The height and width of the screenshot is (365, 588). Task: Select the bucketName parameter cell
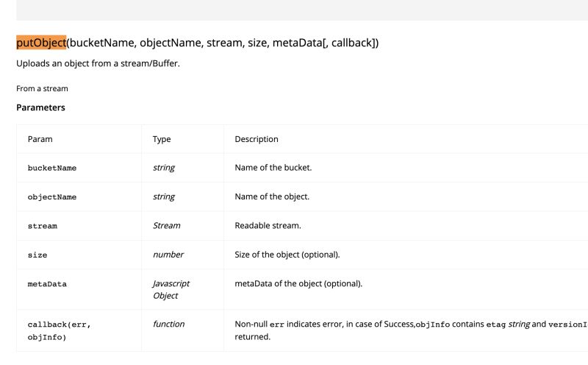coord(52,168)
